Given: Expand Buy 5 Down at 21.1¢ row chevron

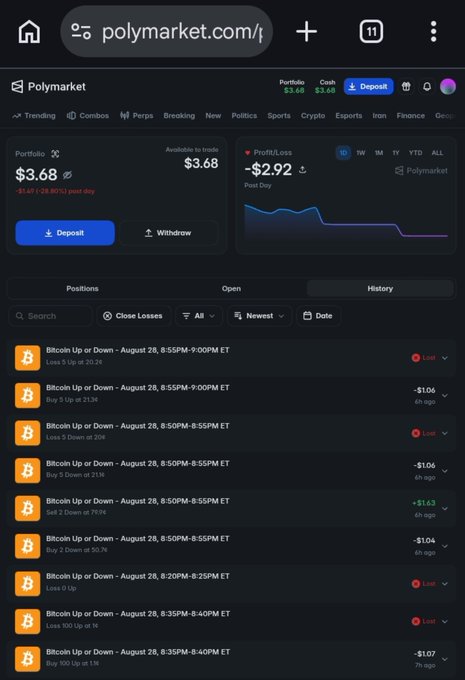Looking at the screenshot, I should (445, 471).
